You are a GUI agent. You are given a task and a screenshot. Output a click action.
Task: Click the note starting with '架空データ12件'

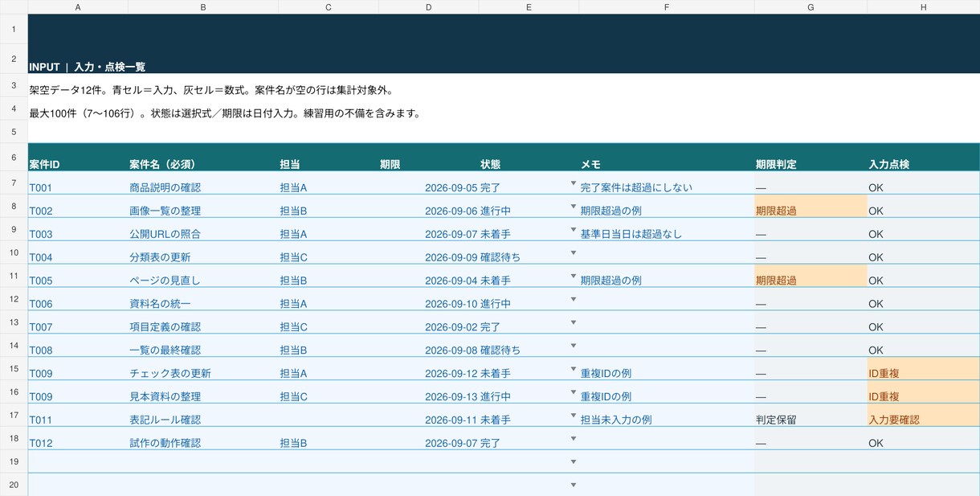click(x=211, y=90)
